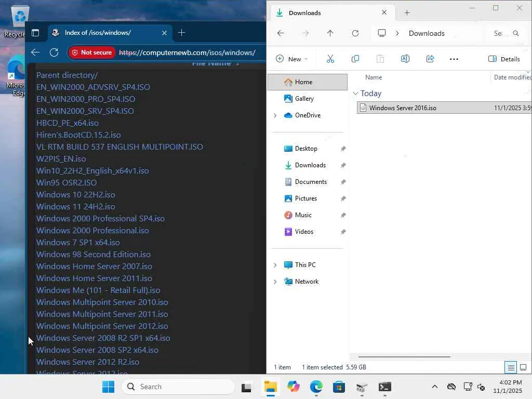Click Cut icon in Explorer toolbar
Screen dimensions: 532x399
click(x=330, y=59)
